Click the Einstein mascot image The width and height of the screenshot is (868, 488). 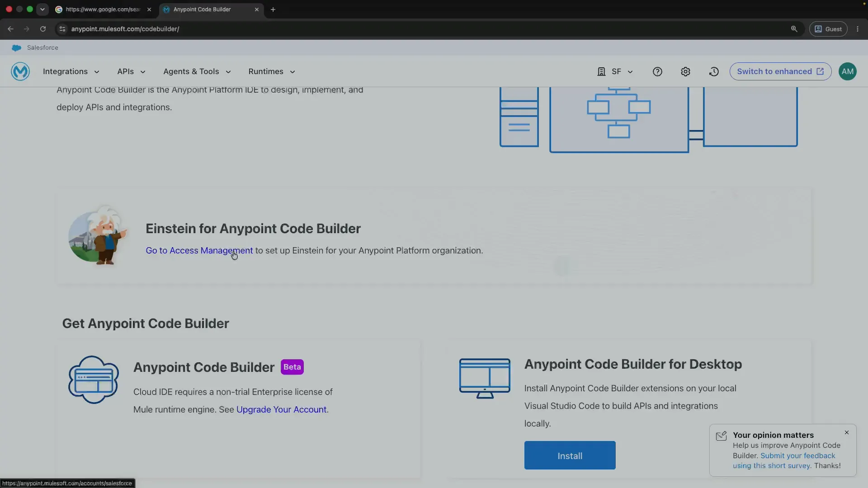[98, 235]
